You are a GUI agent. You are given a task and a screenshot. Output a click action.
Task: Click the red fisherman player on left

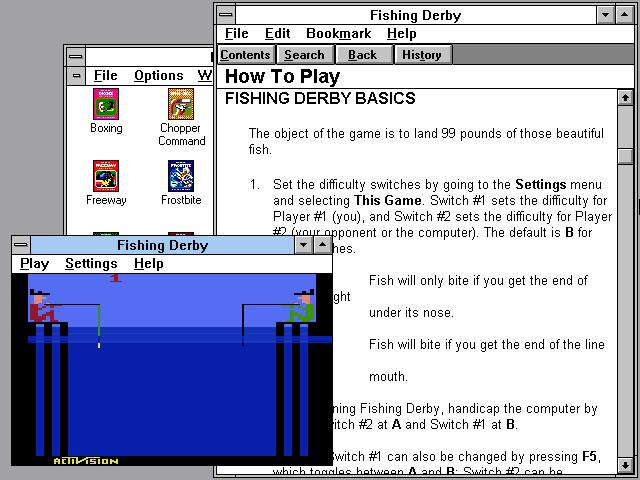pos(43,306)
